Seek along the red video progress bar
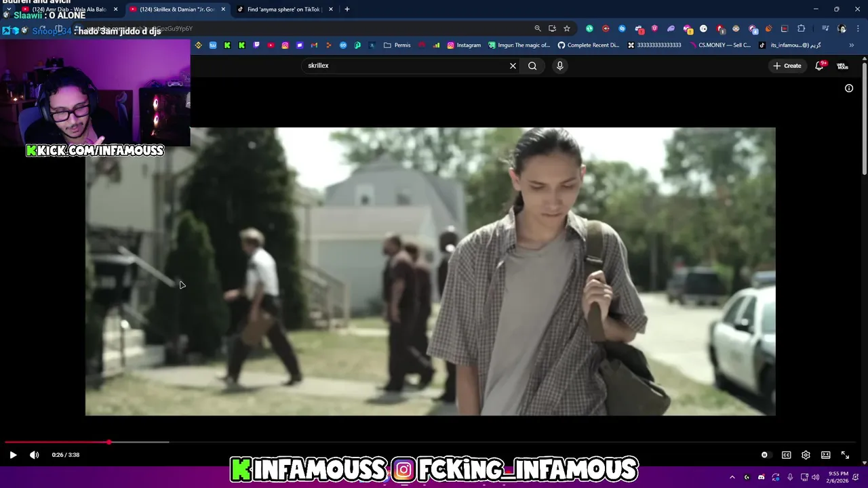Screen dimensions: 868x488 click(58, 442)
